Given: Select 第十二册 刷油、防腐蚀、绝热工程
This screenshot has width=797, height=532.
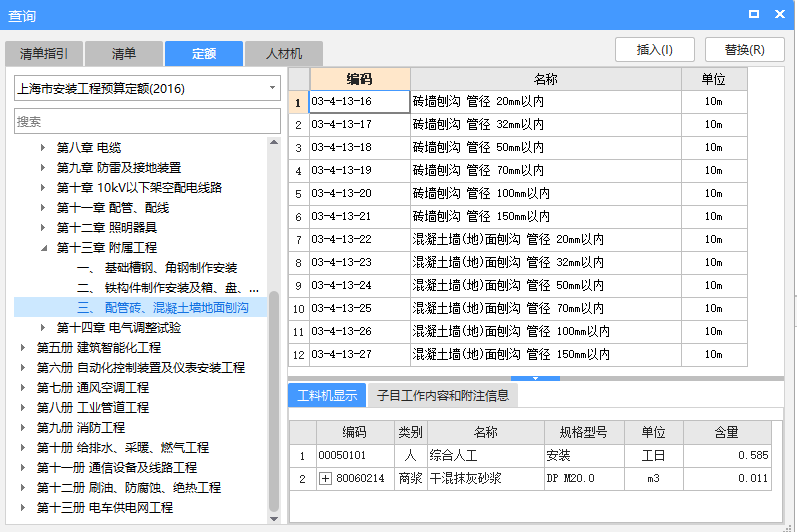Looking at the screenshot, I should [129, 488].
